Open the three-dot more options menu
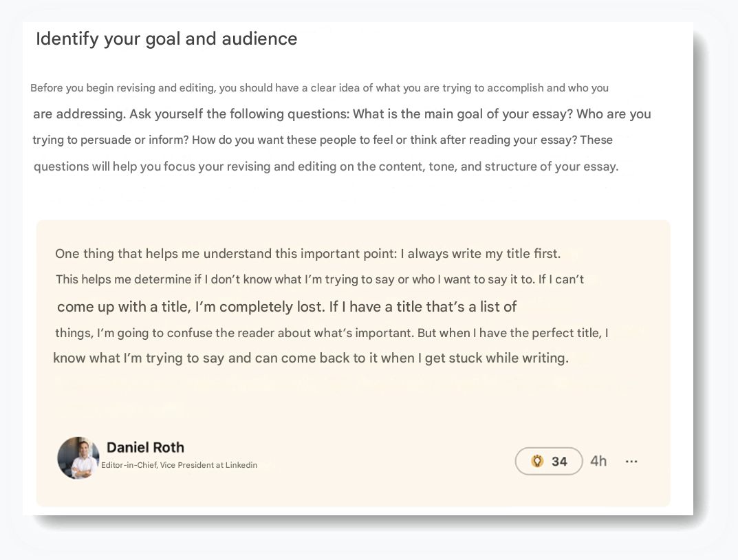The width and height of the screenshot is (738, 560). click(631, 462)
